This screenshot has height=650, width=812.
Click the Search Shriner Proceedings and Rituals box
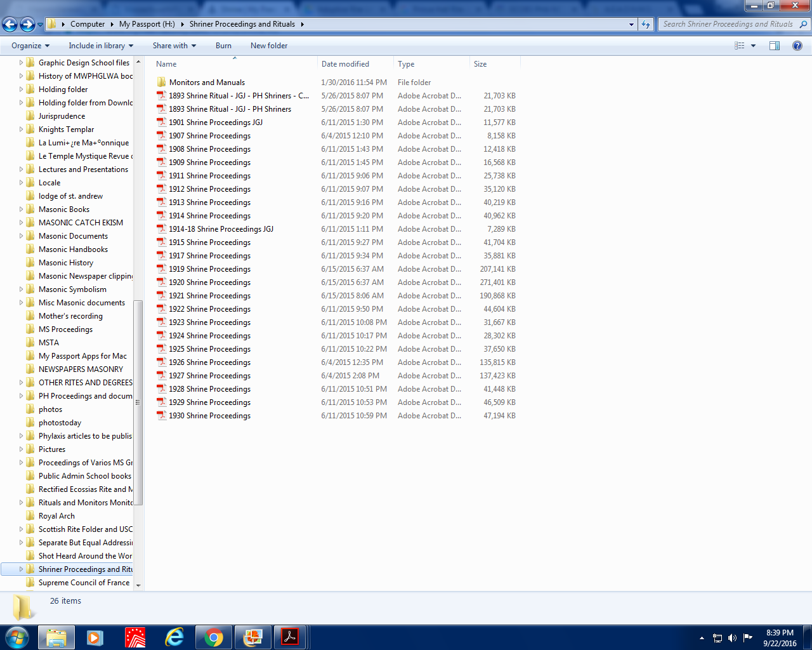point(727,24)
